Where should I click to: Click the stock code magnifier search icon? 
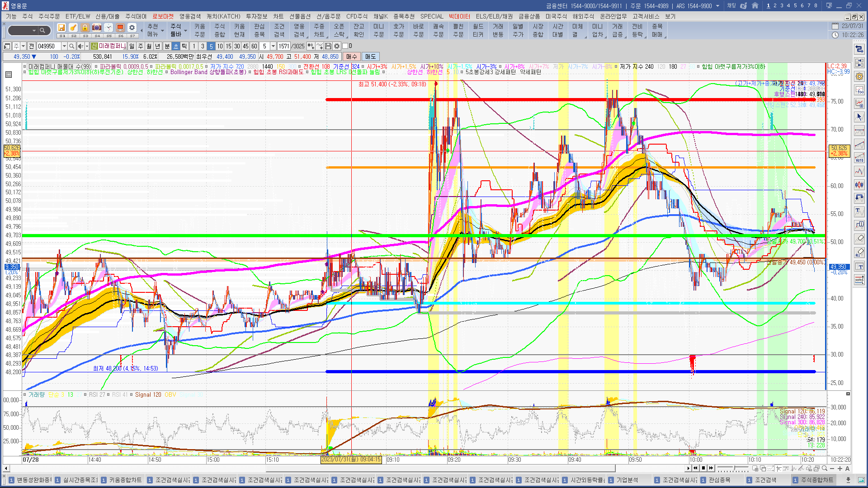pyautogui.click(x=71, y=46)
